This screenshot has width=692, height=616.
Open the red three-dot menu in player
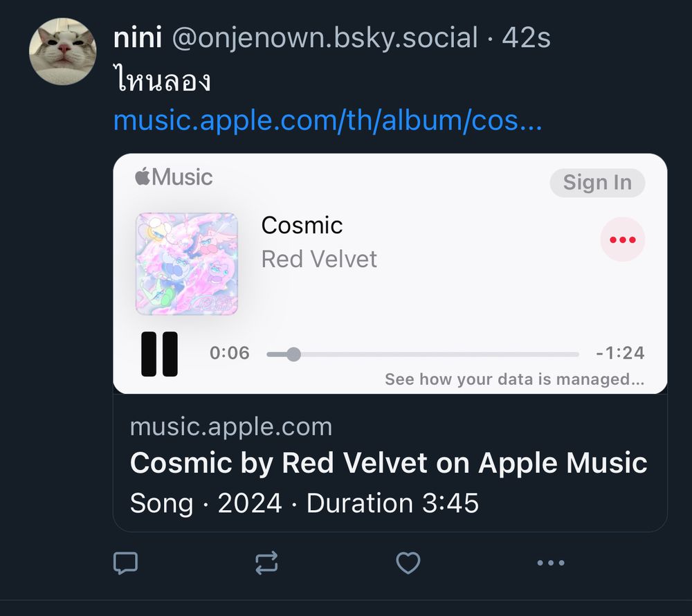tap(622, 239)
